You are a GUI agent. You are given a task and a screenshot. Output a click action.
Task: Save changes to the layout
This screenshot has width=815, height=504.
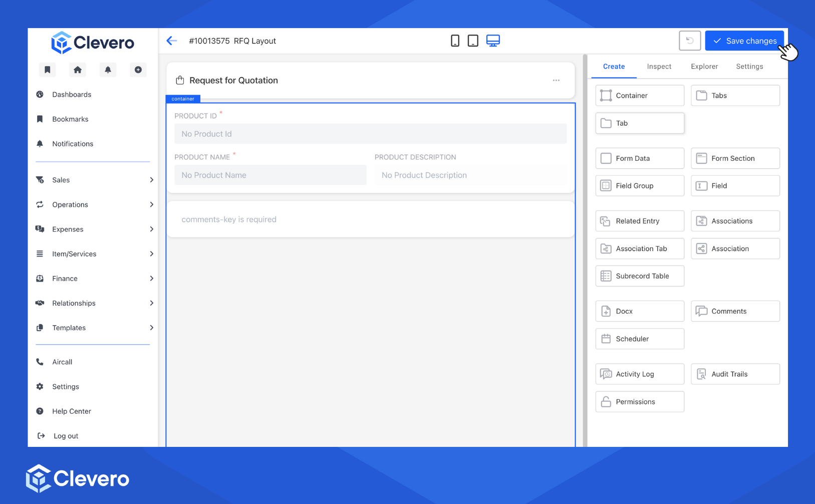pos(744,41)
